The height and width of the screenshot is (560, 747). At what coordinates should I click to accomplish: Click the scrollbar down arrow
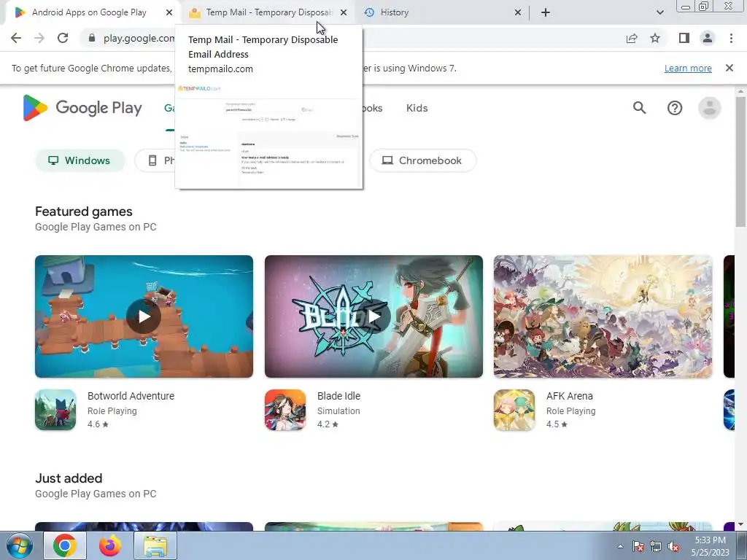740,524
